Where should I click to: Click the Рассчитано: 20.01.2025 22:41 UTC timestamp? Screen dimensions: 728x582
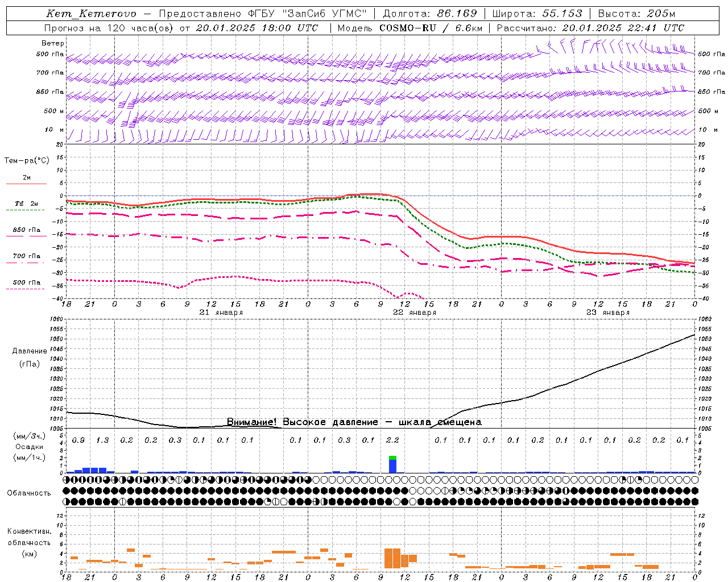[590, 28]
